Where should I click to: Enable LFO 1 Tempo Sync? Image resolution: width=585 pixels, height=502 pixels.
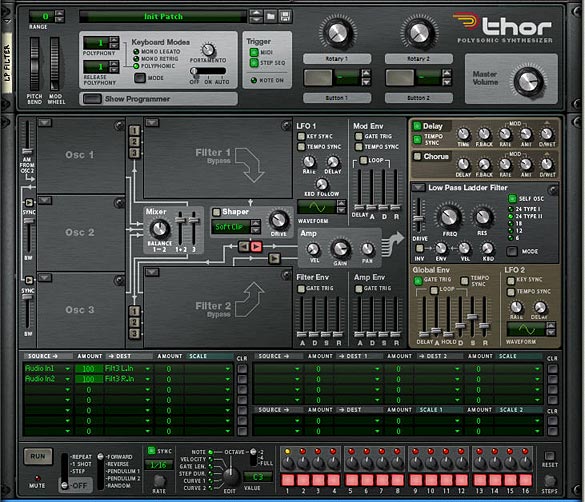pos(301,147)
